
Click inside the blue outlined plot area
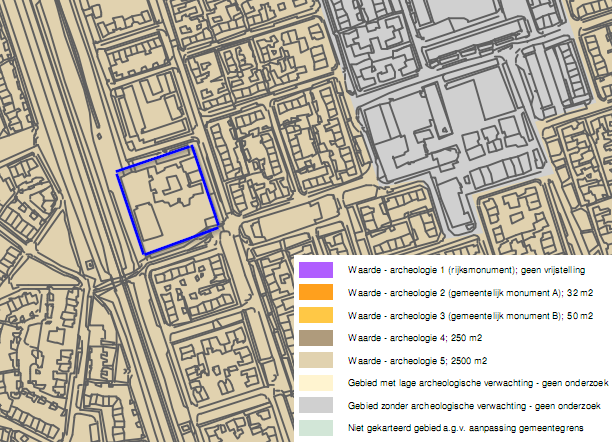tap(168, 200)
